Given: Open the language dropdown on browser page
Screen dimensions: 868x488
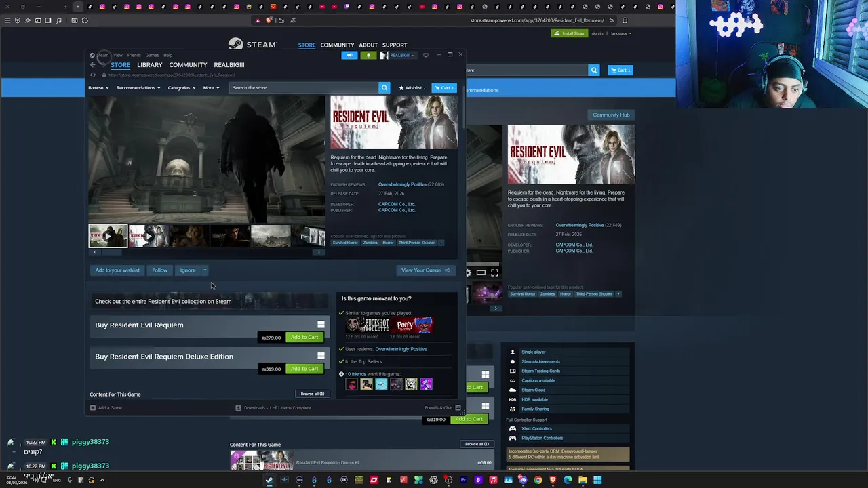Looking at the screenshot, I should (x=621, y=33).
